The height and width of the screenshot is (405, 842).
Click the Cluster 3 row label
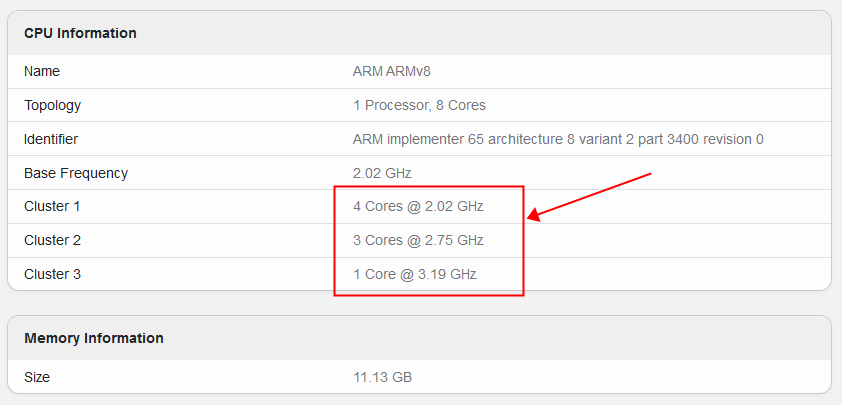click(52, 274)
